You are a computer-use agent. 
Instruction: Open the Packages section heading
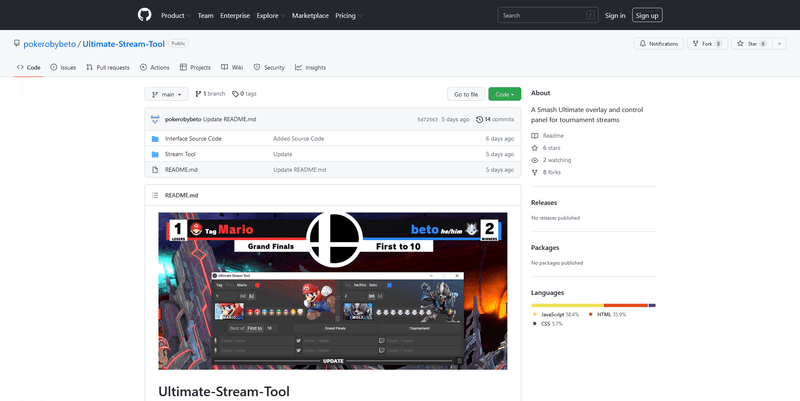545,247
